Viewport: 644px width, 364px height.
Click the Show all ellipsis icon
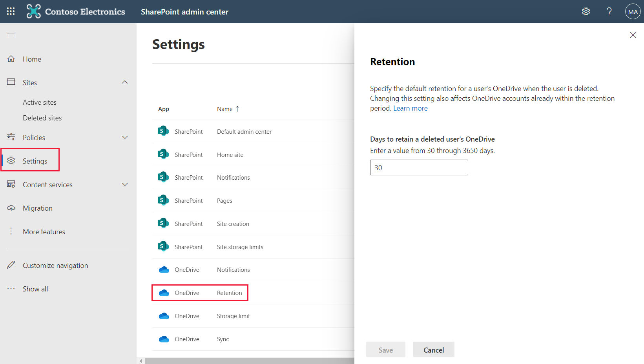coord(11,289)
